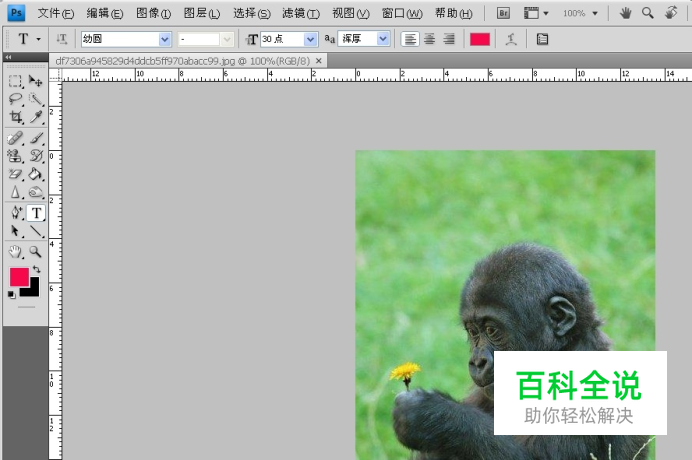Select the Eraser tool
Image resolution: width=692 pixels, height=460 pixels.
click(15, 174)
